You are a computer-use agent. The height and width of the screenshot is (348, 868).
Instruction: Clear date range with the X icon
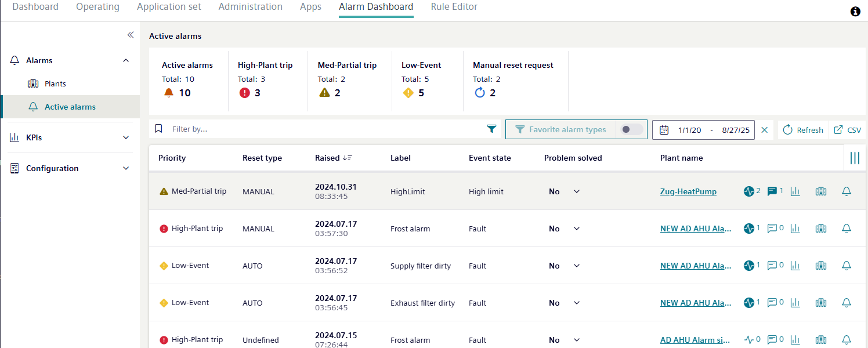pos(764,130)
